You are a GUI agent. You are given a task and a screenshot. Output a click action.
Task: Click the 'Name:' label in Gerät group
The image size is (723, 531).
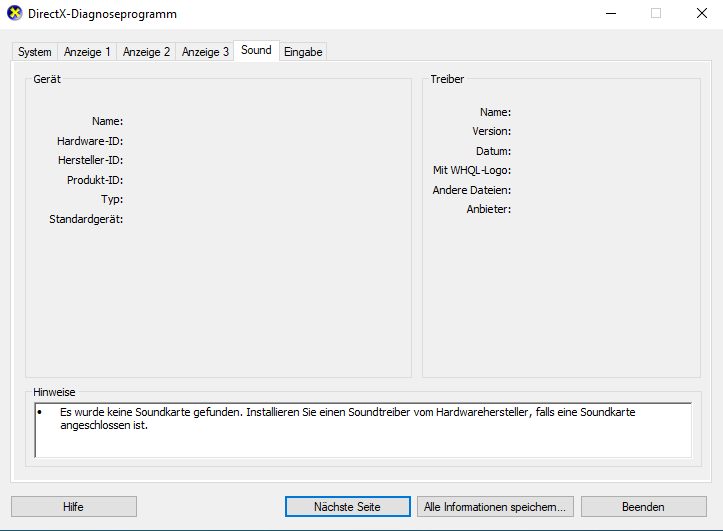107,121
